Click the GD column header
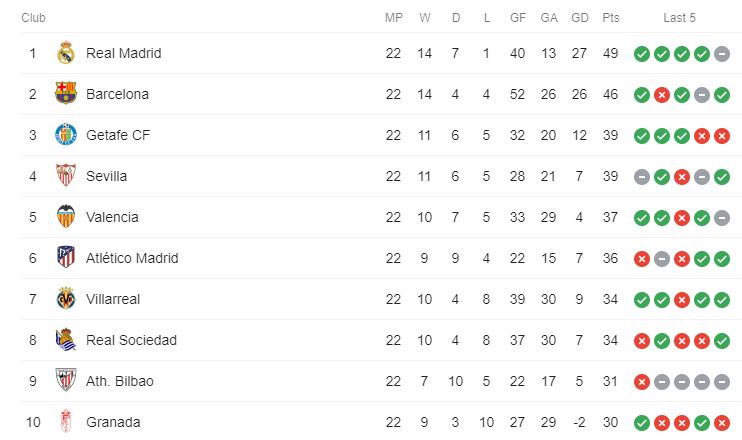This screenshot has width=742, height=440. coord(580,18)
